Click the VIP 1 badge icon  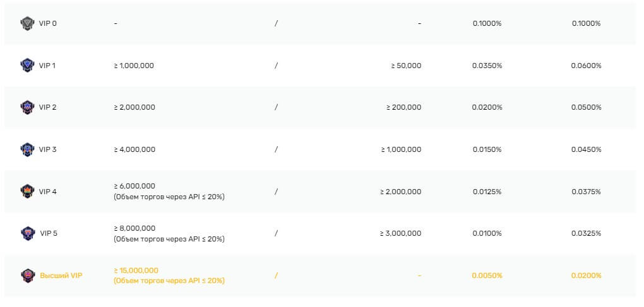click(27, 65)
